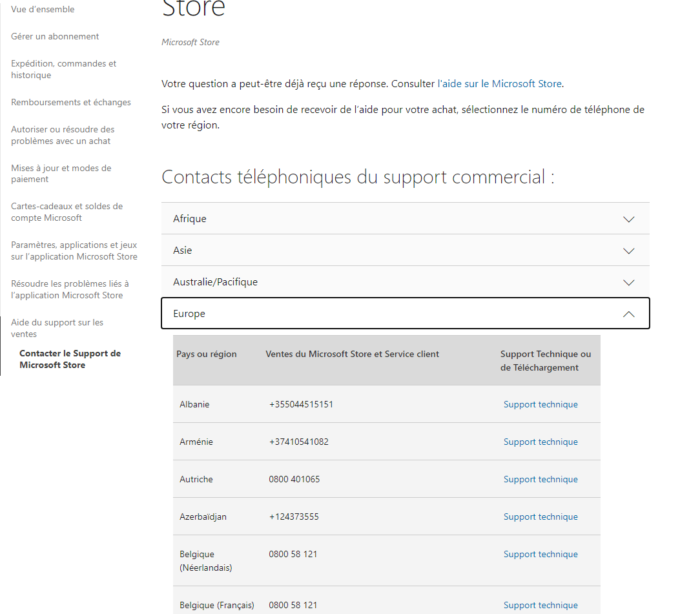Open Support technique link for Albanie
Screen dimensions: 700x614
(x=540, y=404)
